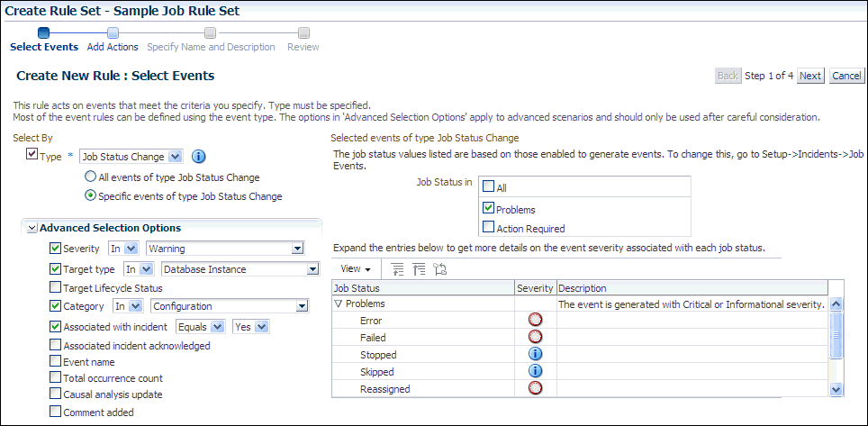868x426 pixels.
Task: Select Specific events of type Job Status Change
Action: pyautogui.click(x=90, y=195)
